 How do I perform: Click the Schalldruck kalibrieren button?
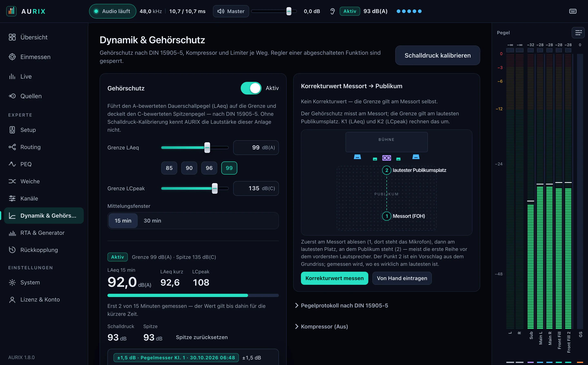[x=437, y=55]
